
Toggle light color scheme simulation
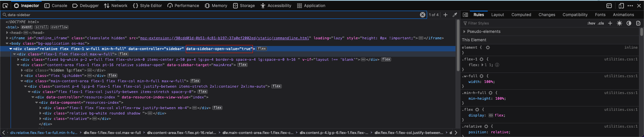point(620,23)
